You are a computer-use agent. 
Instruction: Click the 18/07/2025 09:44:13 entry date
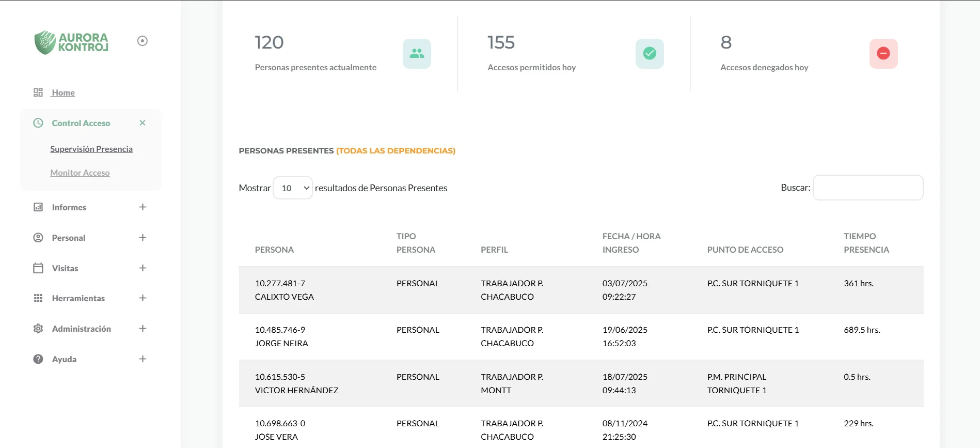(625, 383)
